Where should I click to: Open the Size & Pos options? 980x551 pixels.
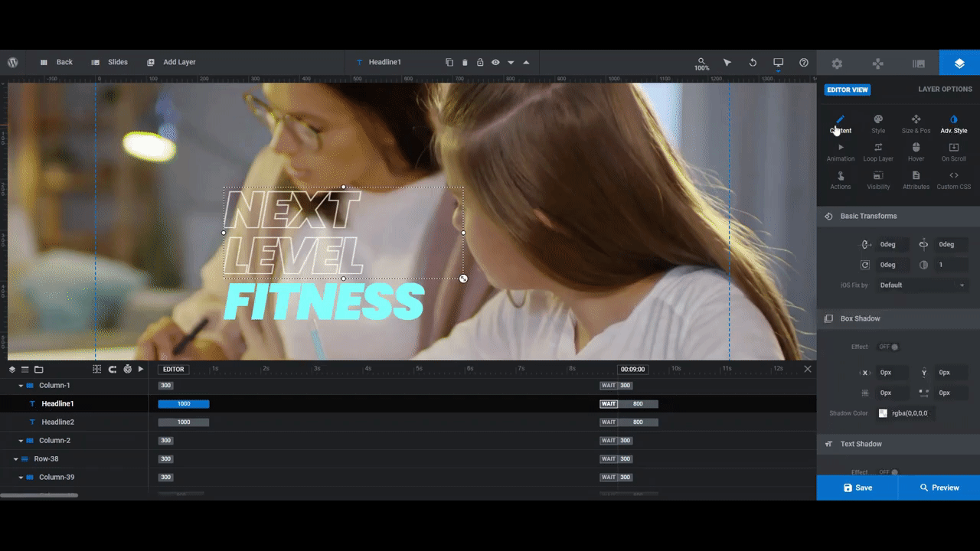point(916,124)
